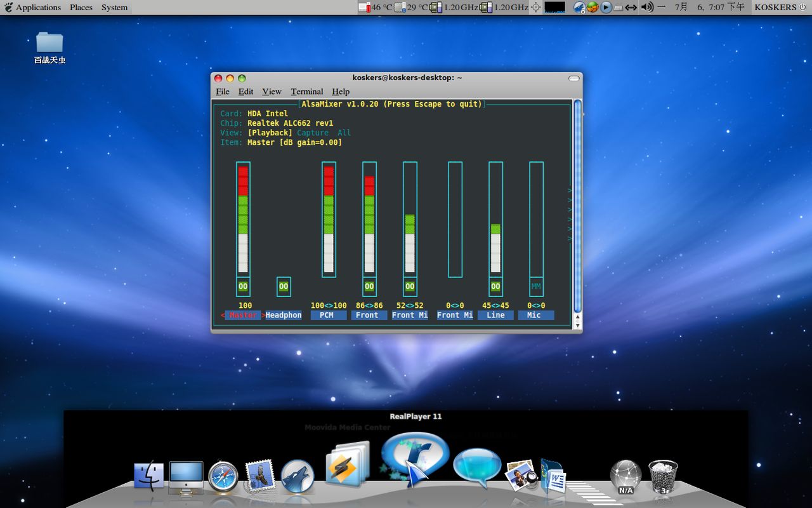
Task: Toggle mute box under Master channel
Action: (x=243, y=286)
